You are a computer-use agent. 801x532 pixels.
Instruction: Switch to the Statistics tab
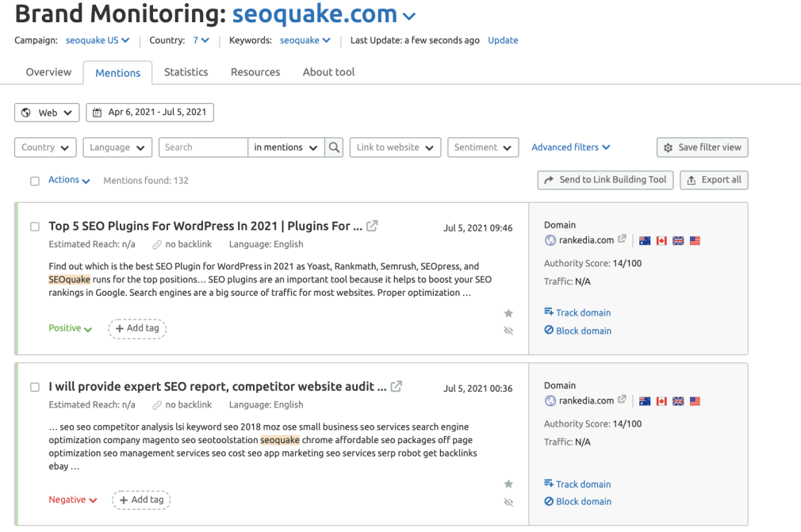pos(186,72)
